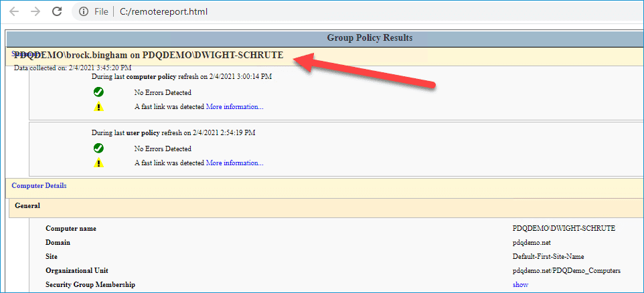
Task: Click the address bar with C:/remotereport.html
Action: click(357, 12)
